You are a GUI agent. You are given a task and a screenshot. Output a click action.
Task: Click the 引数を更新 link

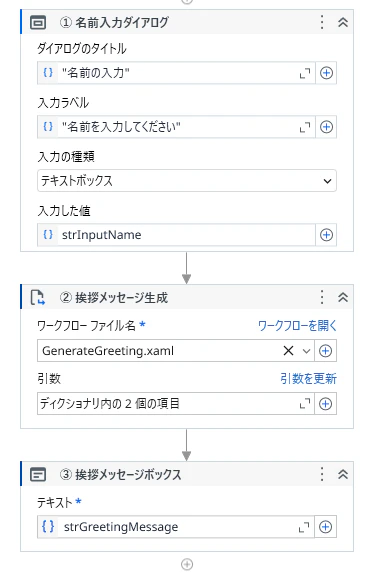(308, 379)
